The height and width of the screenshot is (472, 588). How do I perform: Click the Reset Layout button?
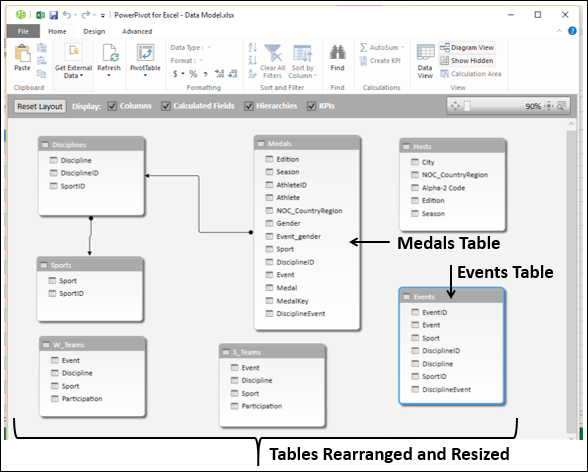coord(40,106)
